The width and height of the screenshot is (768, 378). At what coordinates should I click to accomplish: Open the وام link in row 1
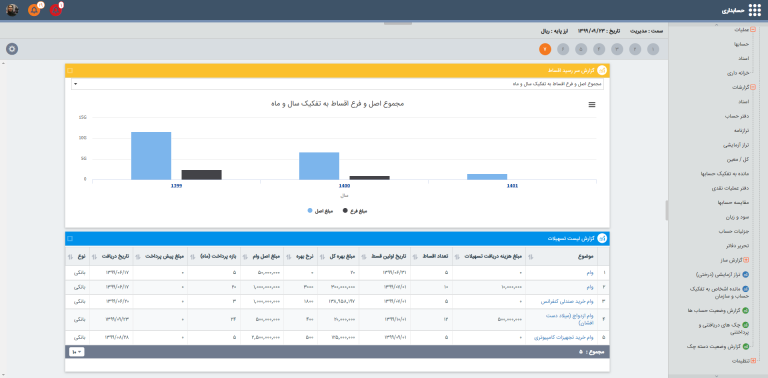(x=590, y=272)
